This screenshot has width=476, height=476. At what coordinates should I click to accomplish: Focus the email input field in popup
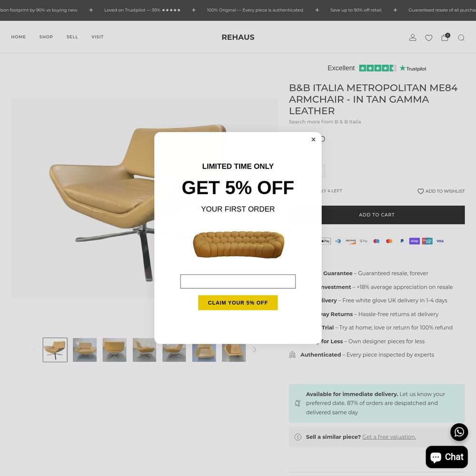tap(238, 281)
